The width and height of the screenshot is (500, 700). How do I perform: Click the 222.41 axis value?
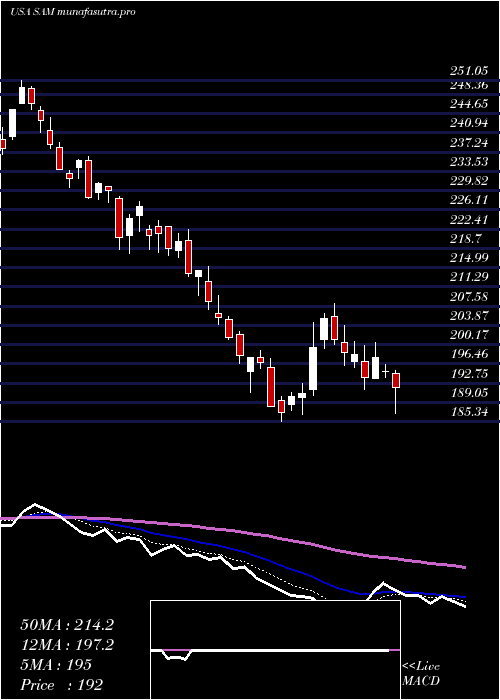[x=468, y=219]
